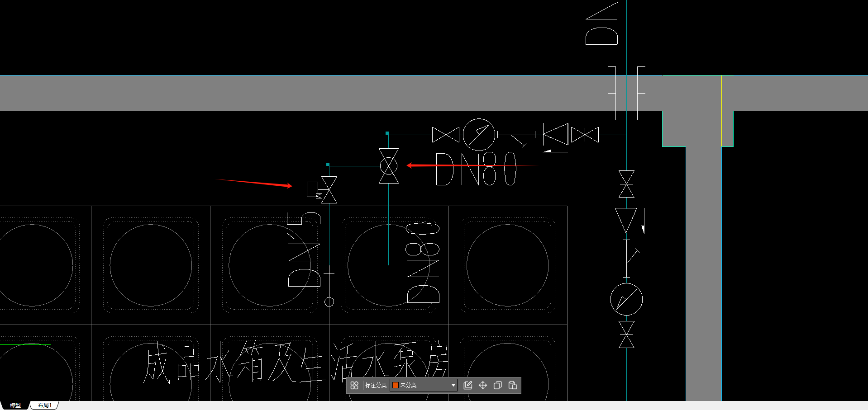Viewport: 868px width, 410px height.
Task: Switch to the 布局1 layout tab
Action: [45, 405]
